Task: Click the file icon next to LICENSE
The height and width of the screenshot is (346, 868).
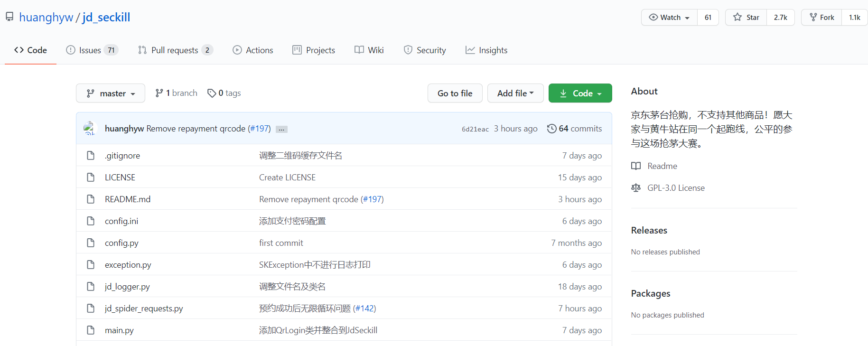Action: point(91,177)
